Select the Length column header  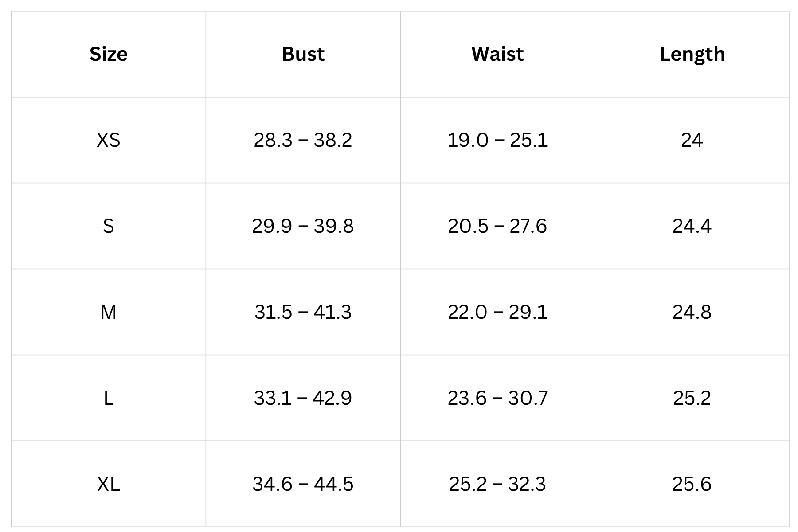(692, 54)
